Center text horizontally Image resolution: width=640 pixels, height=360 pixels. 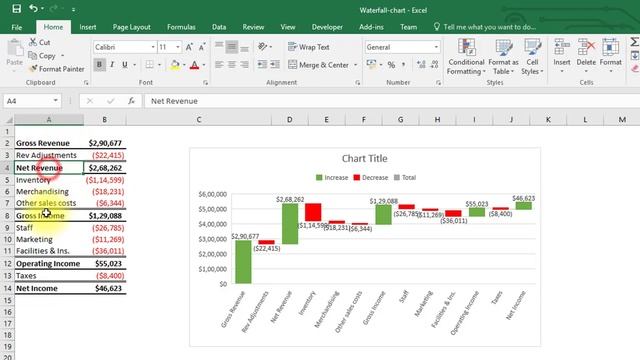[232, 64]
